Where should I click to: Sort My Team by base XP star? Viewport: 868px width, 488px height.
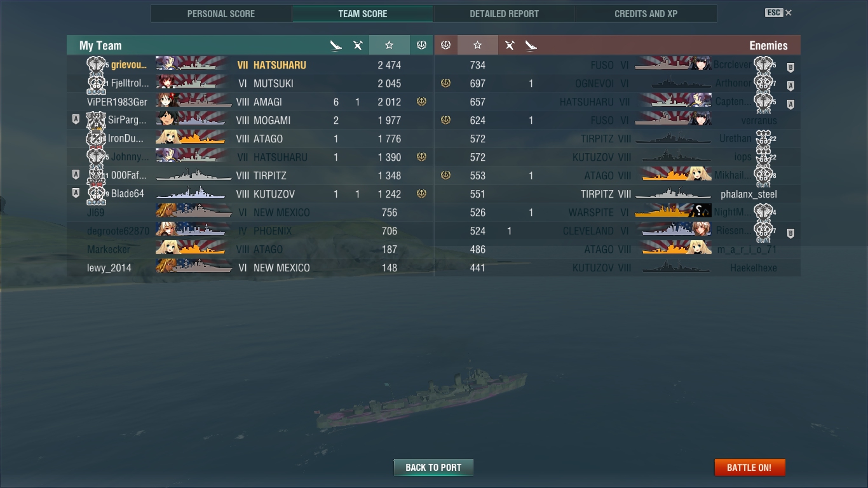tap(389, 45)
